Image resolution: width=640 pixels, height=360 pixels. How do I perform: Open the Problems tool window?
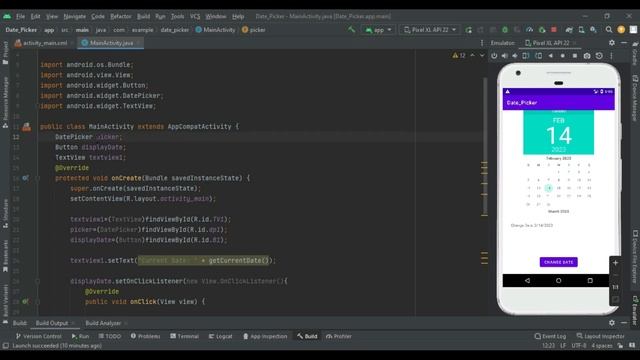click(145, 336)
